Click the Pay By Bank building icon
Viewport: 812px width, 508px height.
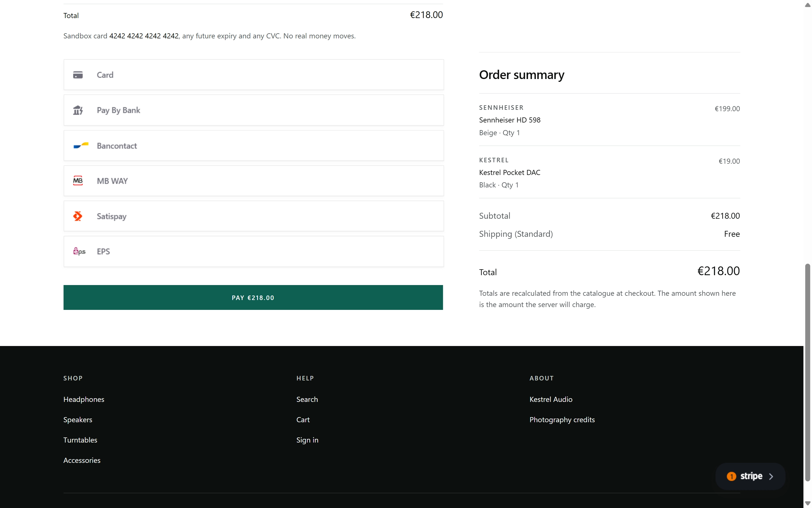[x=78, y=110]
